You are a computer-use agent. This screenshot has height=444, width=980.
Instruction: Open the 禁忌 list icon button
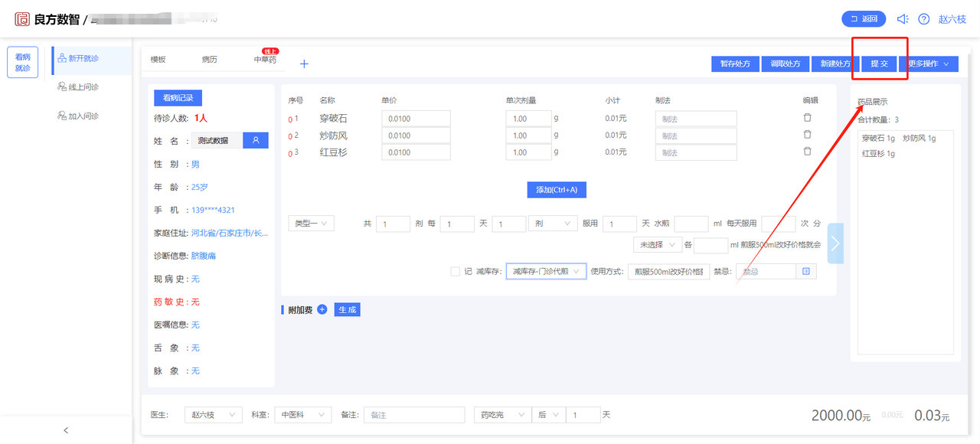pyautogui.click(x=805, y=271)
